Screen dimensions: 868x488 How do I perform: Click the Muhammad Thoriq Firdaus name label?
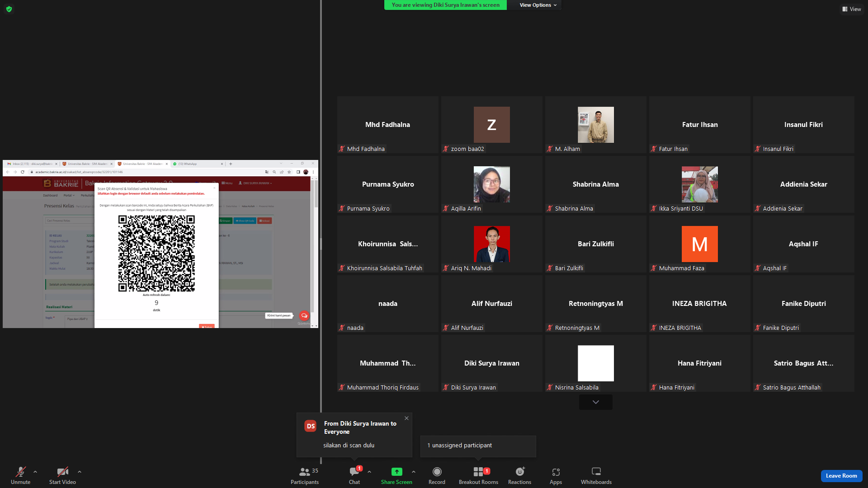click(x=383, y=388)
